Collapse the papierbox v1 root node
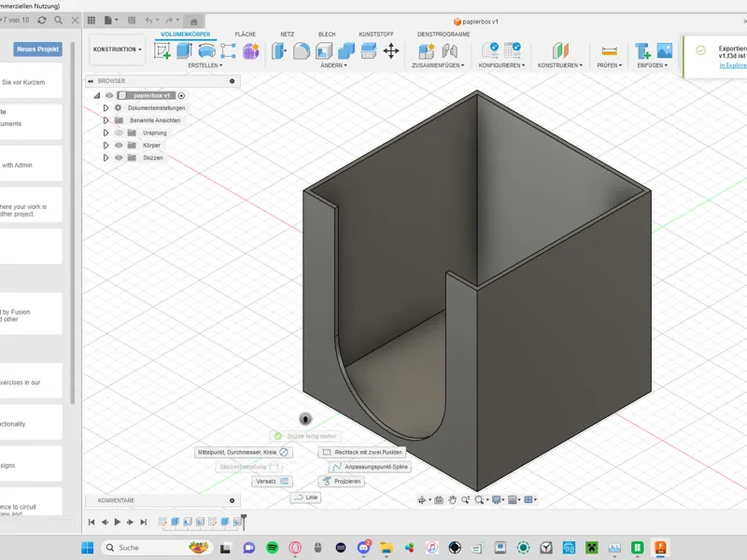This screenshot has height=560, width=747. (97, 95)
